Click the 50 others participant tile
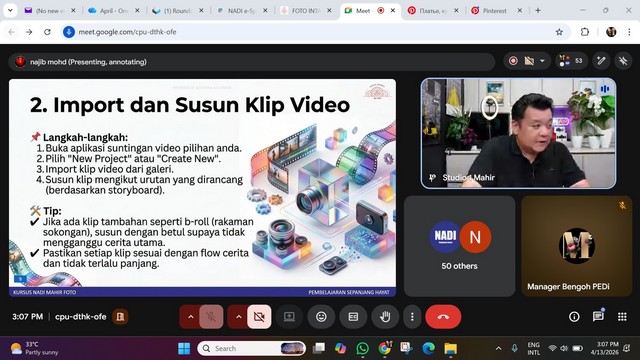640x360 pixels. click(x=459, y=246)
